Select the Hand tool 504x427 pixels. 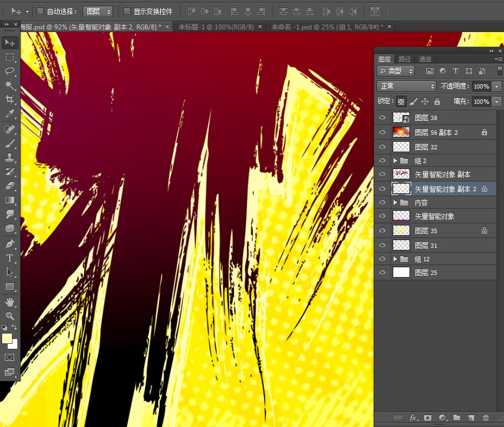10,302
